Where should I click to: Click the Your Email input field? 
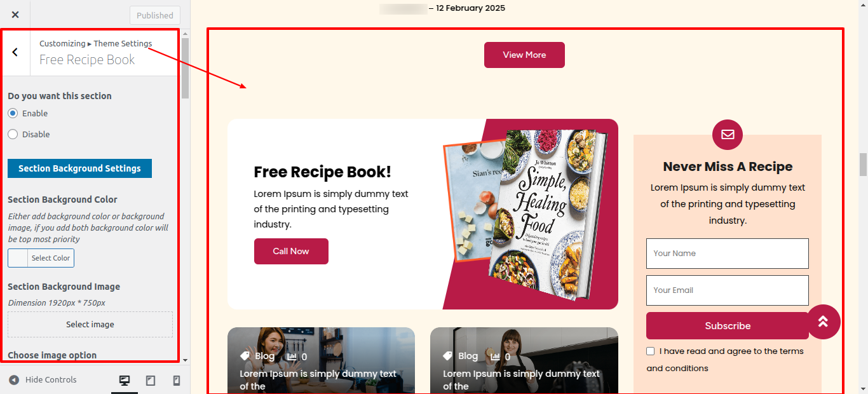pos(728,290)
